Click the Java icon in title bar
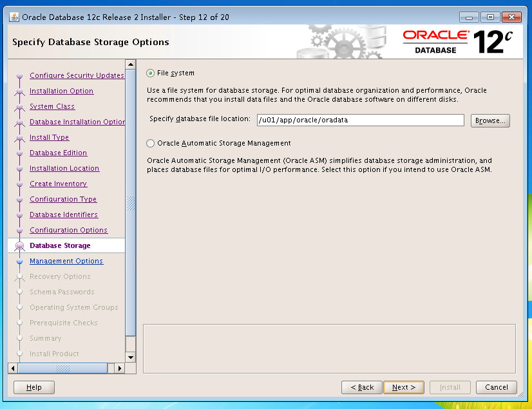This screenshot has width=532, height=409. (x=14, y=17)
